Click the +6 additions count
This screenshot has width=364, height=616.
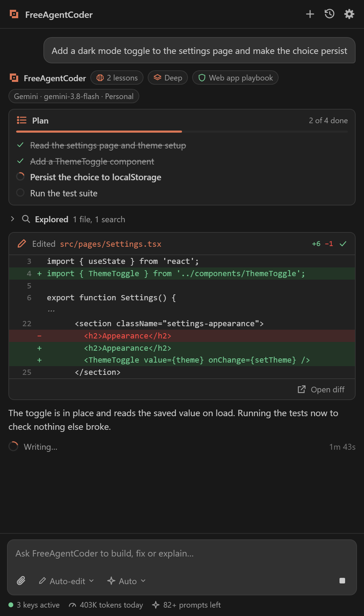[x=316, y=244]
